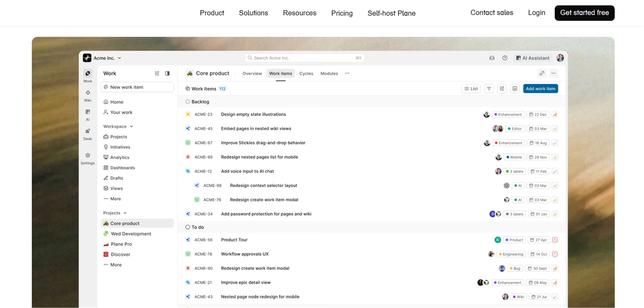Click the Core product tractor icon in header
Image resolution: width=644 pixels, height=308 pixels.
pos(190,73)
